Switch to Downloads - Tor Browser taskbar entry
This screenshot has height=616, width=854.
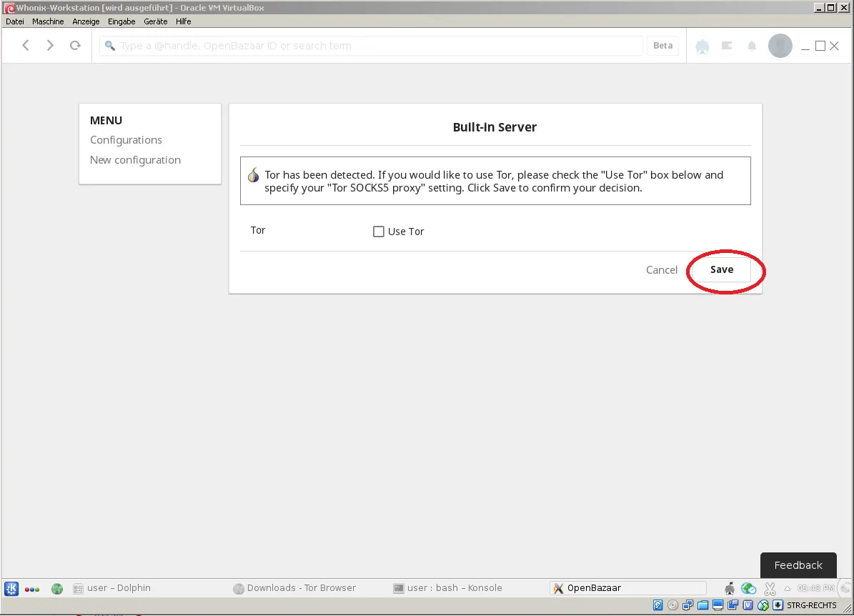(294, 588)
